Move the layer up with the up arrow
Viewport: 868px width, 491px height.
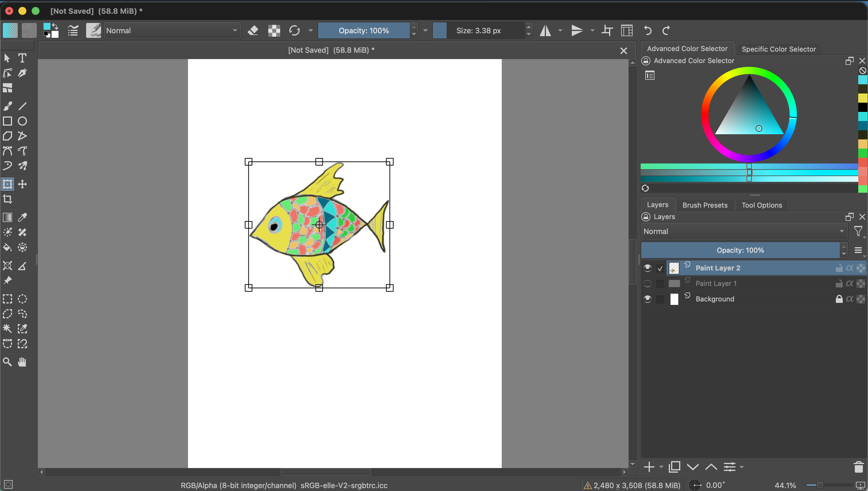(711, 467)
